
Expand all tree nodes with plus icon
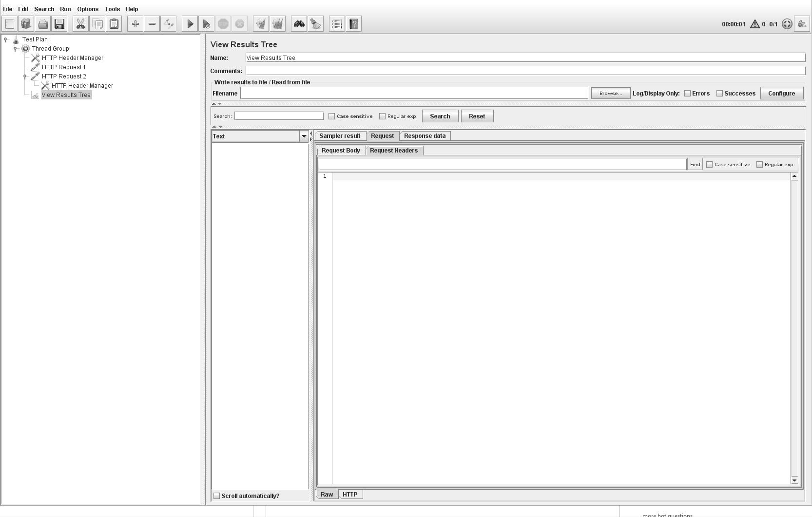pos(135,24)
